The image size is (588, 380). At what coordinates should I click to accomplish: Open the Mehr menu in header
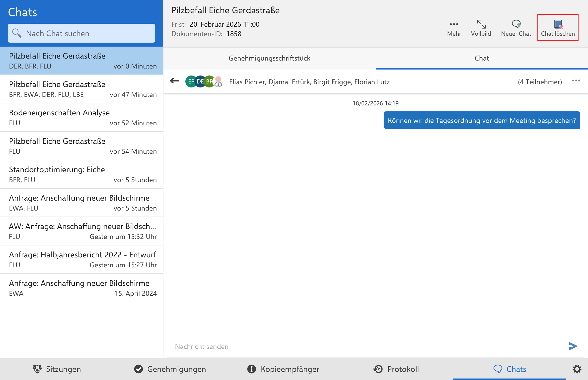(x=454, y=28)
